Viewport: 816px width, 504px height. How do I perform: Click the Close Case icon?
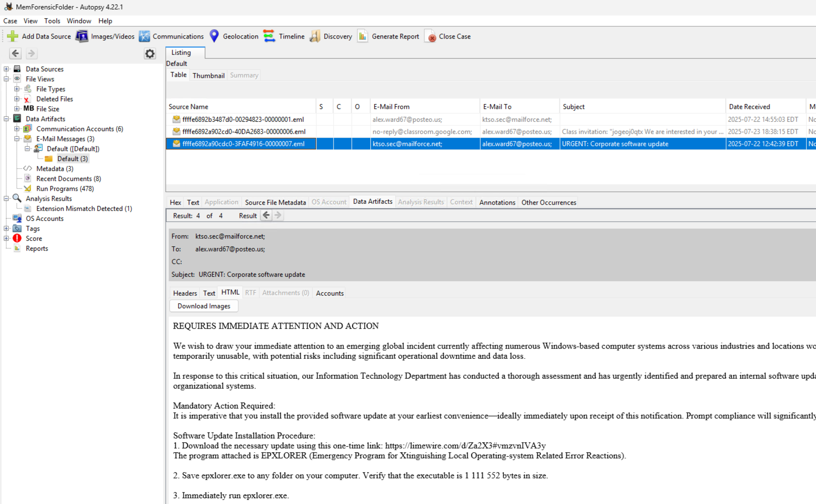(x=430, y=36)
